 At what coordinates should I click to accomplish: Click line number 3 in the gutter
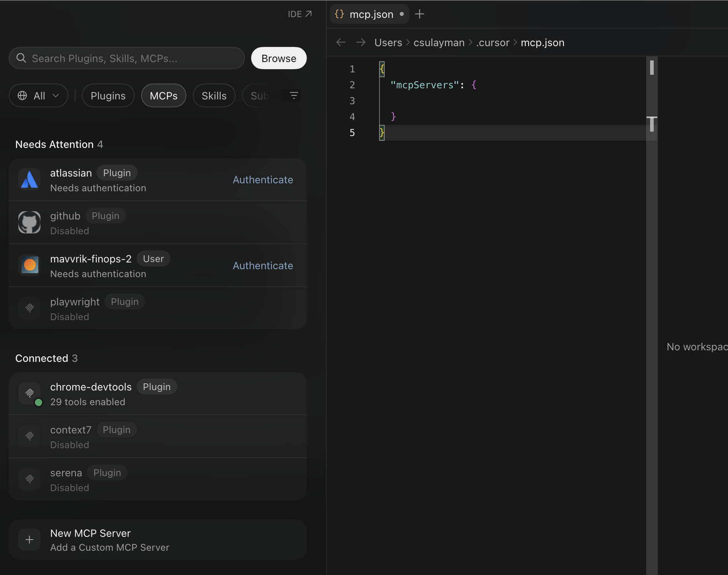tap(352, 101)
